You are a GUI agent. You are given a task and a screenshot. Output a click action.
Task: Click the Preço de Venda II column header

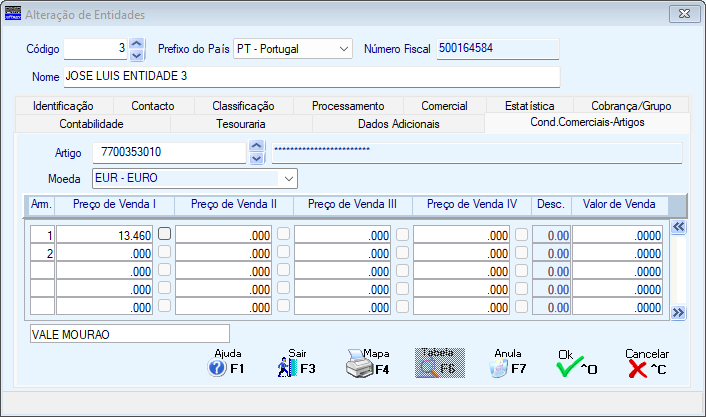tap(234, 204)
